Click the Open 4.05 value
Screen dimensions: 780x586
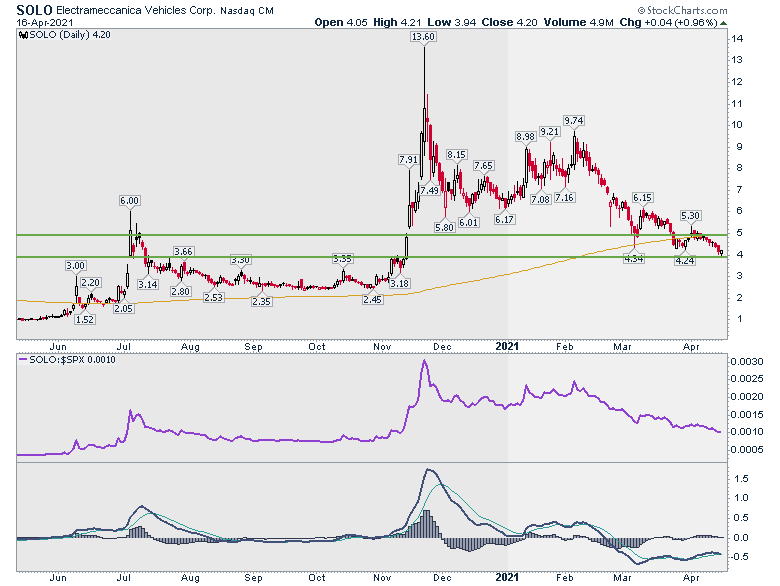(x=341, y=22)
